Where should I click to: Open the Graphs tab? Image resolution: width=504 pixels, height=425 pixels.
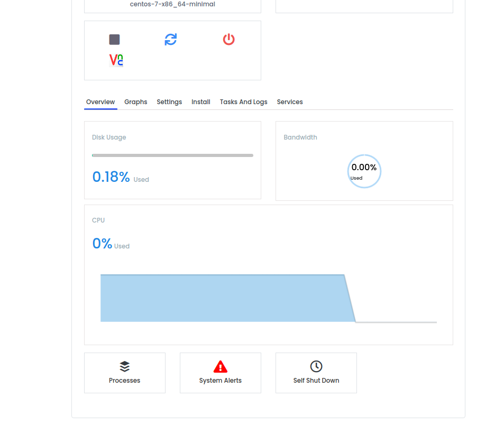pos(135,102)
